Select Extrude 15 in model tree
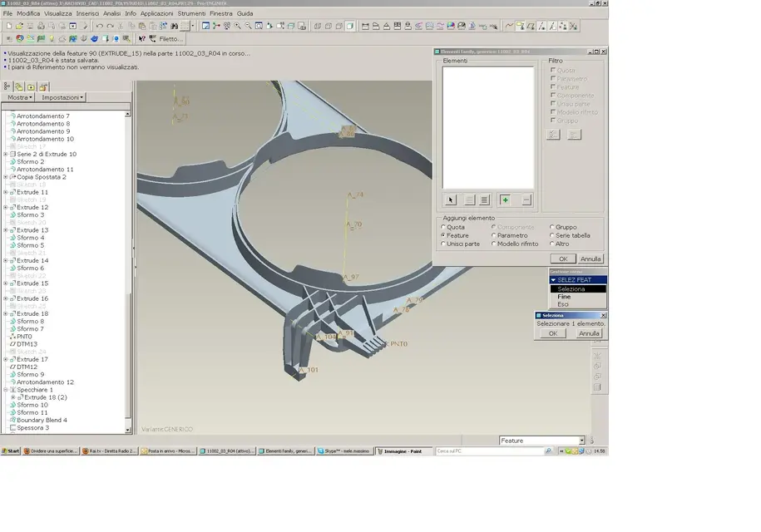 [x=32, y=283]
